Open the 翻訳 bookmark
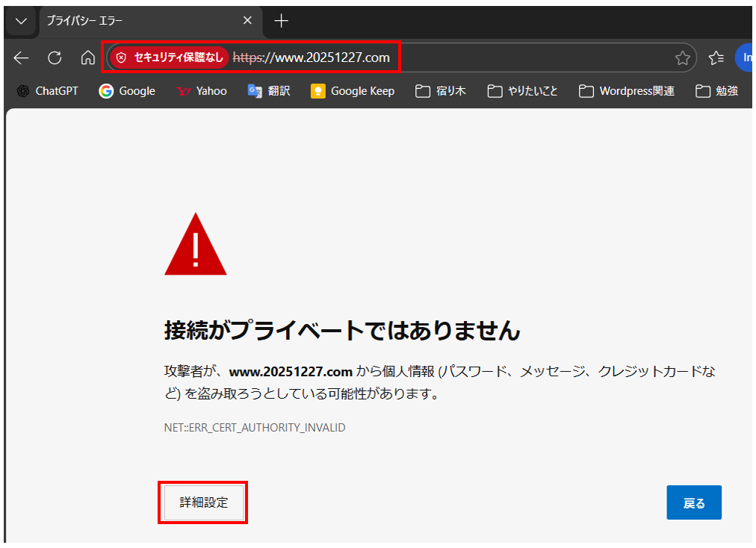The width and height of the screenshot is (756, 548). point(269,91)
